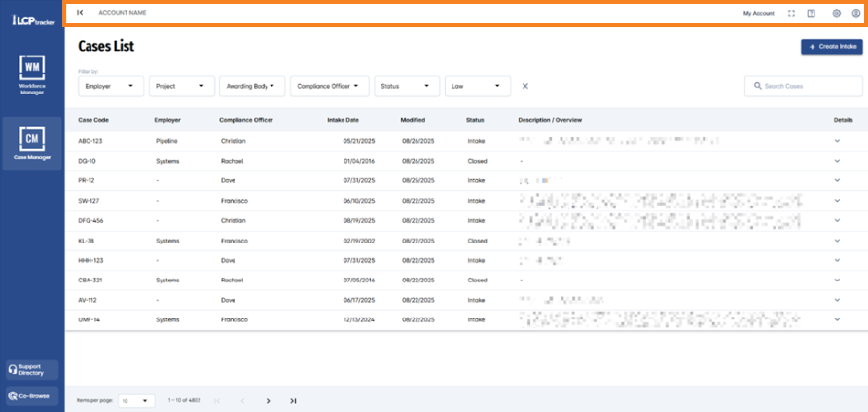Sort by the Modified column header

(413, 120)
